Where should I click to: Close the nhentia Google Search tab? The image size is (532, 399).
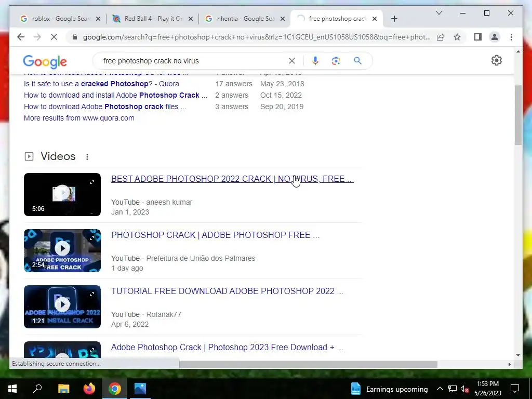coord(282,19)
